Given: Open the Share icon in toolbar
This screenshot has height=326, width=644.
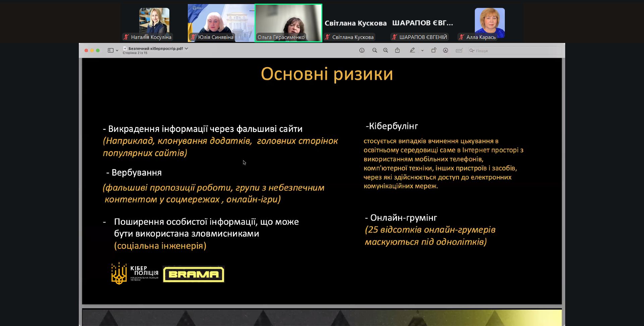Looking at the screenshot, I should pos(397,50).
